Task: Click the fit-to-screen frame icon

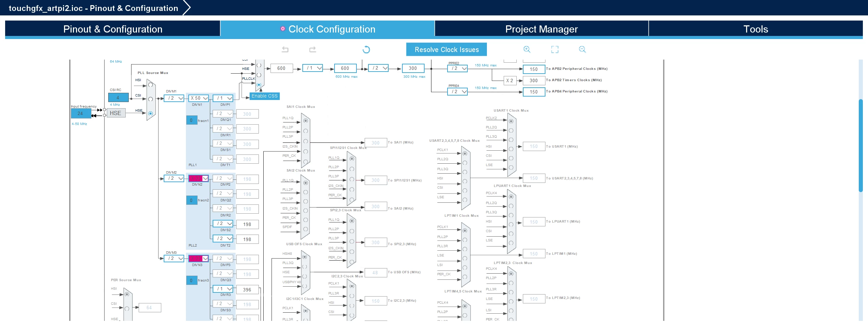Action: 555,50
